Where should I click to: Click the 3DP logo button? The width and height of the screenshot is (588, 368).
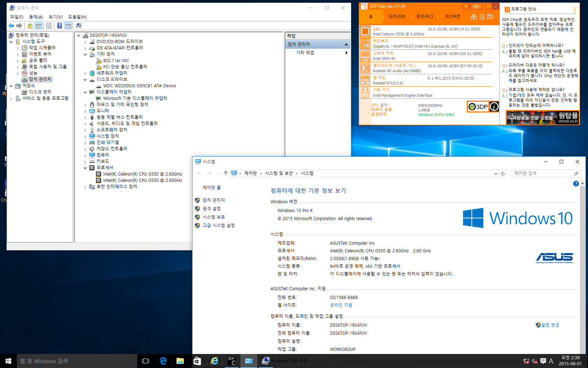[478, 107]
